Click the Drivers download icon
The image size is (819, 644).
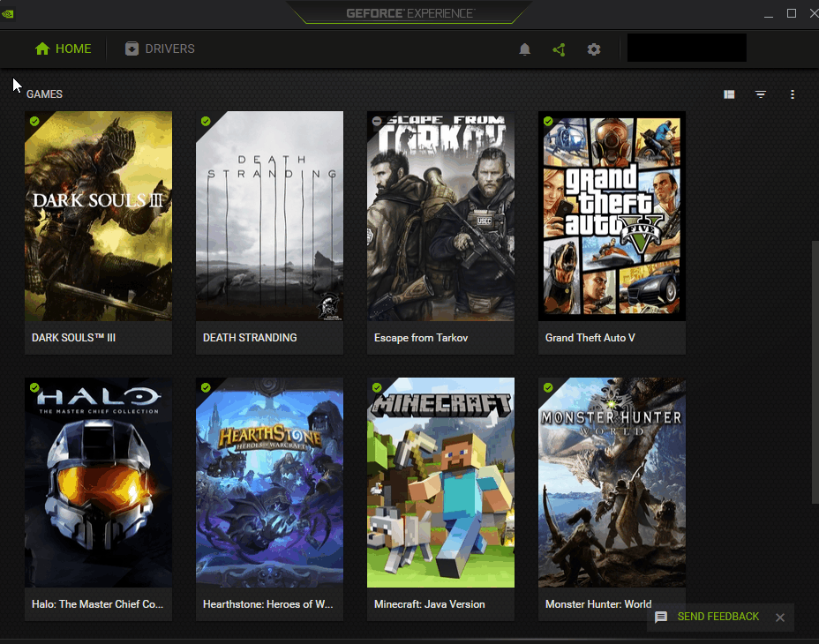(131, 49)
